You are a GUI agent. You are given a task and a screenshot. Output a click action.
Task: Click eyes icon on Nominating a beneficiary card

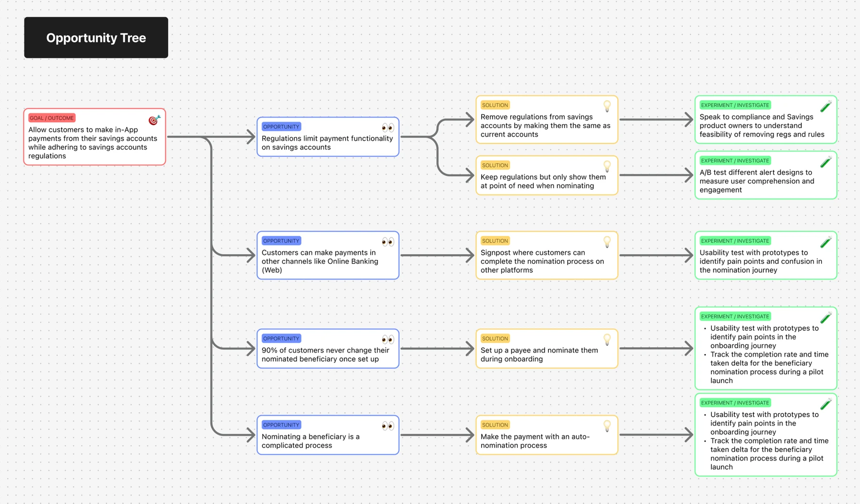pos(388,426)
